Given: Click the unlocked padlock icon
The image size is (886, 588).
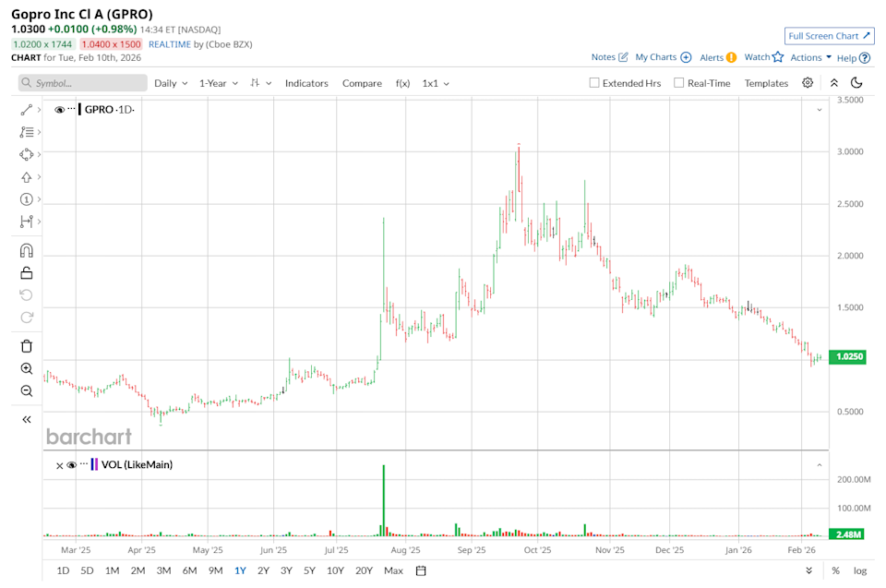Looking at the screenshot, I should [x=26, y=272].
